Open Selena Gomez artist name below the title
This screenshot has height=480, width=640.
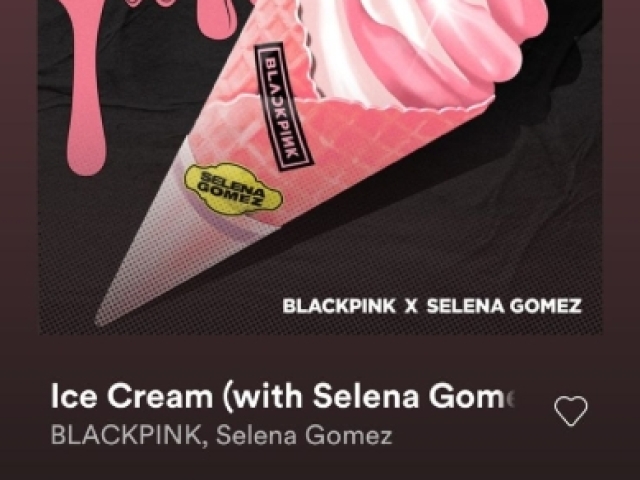pyautogui.click(x=304, y=435)
